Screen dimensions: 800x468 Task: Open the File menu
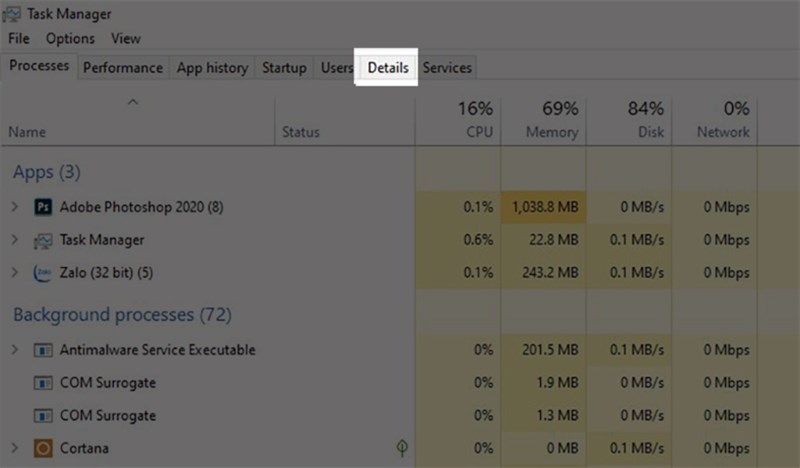tap(19, 39)
